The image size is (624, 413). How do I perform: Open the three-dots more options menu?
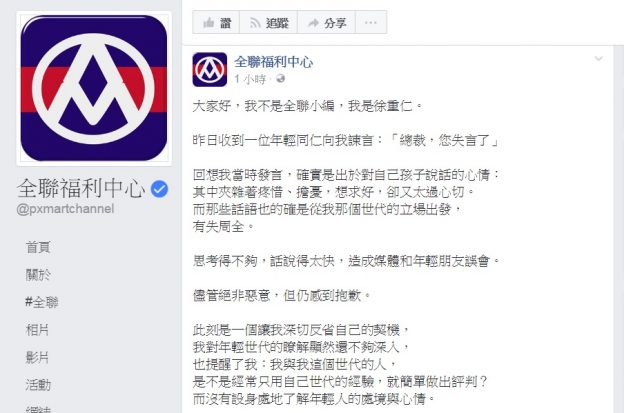[371, 23]
